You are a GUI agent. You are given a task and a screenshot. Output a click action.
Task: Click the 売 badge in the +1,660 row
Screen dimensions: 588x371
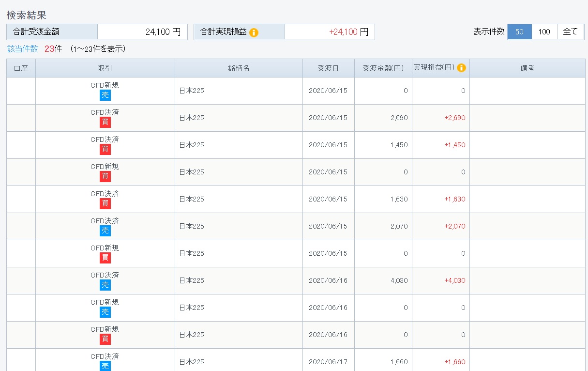tap(105, 366)
